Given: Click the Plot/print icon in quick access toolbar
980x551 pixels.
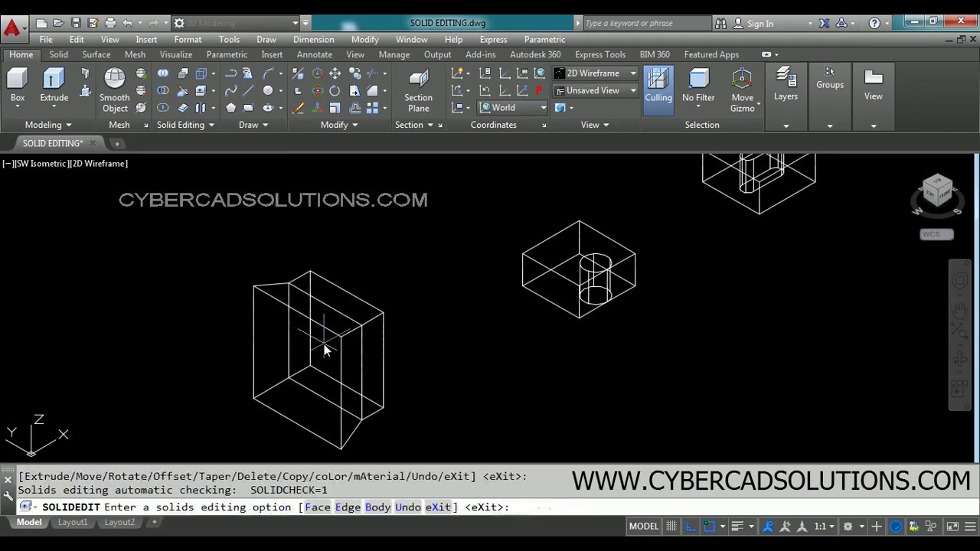Looking at the screenshot, I should coord(110,23).
